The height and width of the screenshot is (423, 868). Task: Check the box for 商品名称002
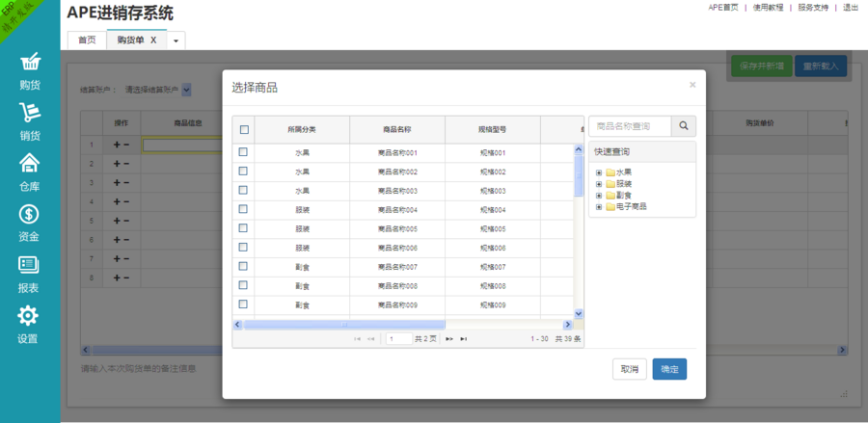(243, 172)
